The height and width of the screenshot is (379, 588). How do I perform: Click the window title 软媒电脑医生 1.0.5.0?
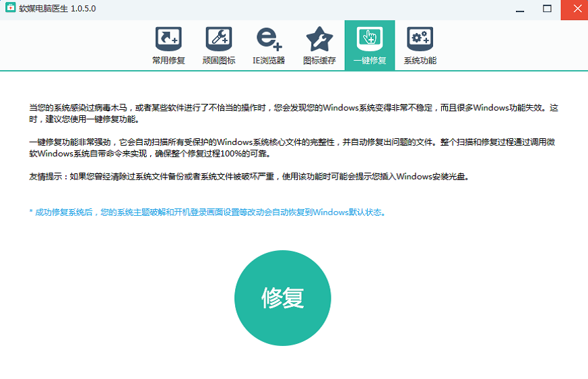(x=57, y=9)
